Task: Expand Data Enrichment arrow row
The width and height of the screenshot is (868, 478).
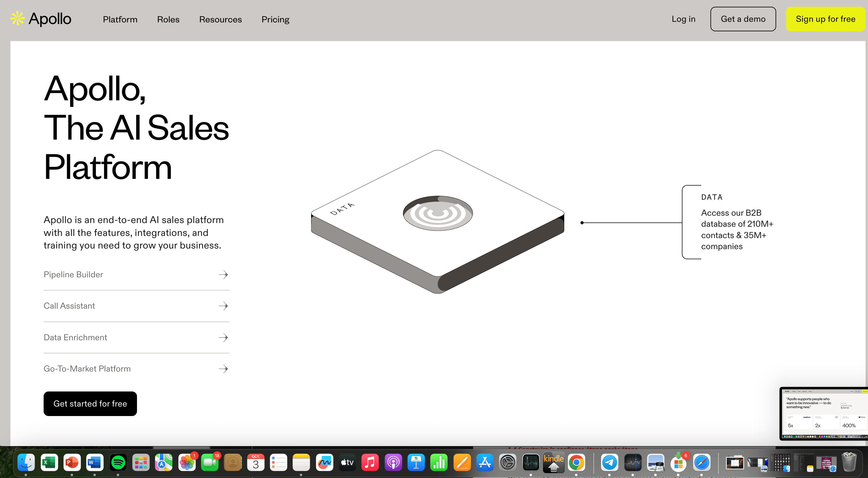Action: pos(223,337)
